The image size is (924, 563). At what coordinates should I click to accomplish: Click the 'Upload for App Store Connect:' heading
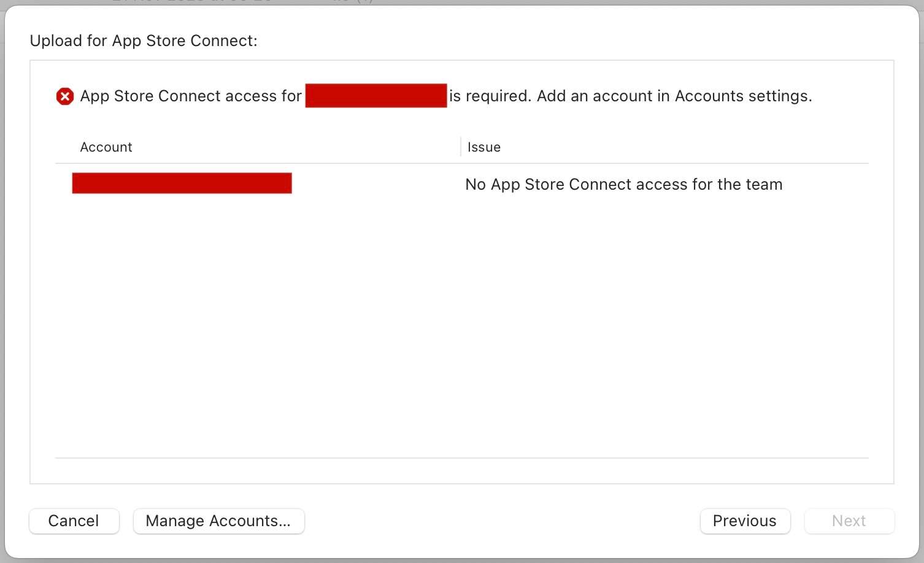(144, 41)
